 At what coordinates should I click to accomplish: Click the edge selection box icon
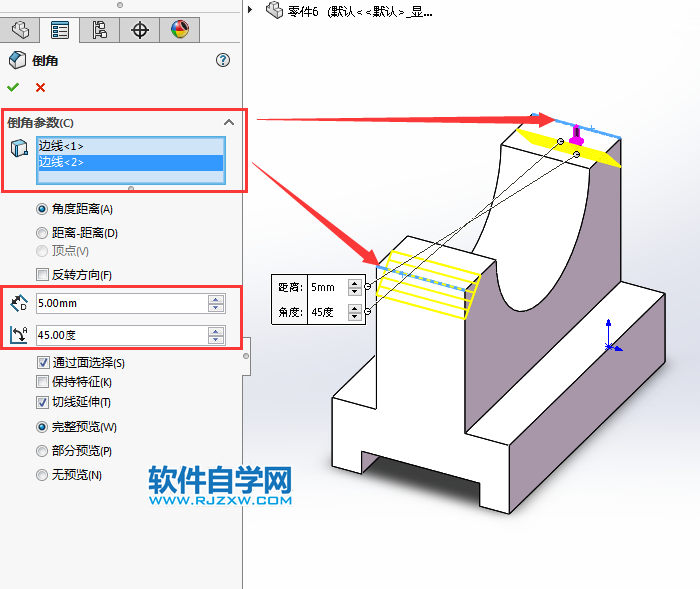tap(19, 148)
